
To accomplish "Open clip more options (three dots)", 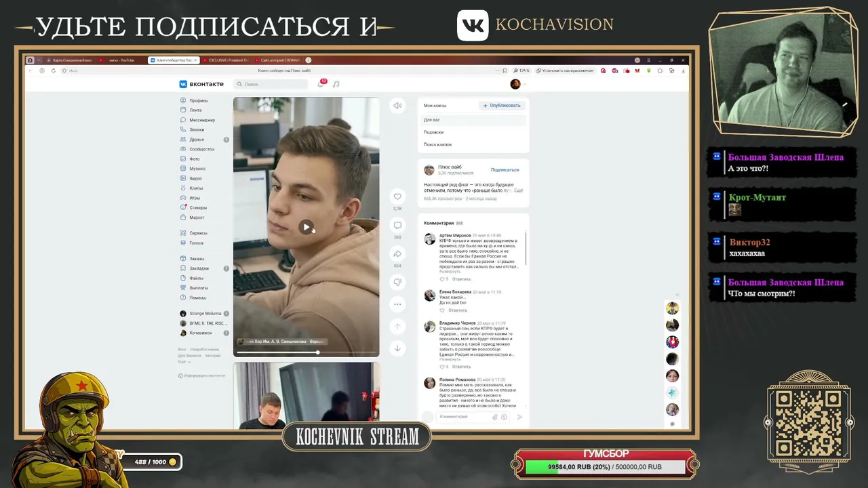I will point(397,304).
